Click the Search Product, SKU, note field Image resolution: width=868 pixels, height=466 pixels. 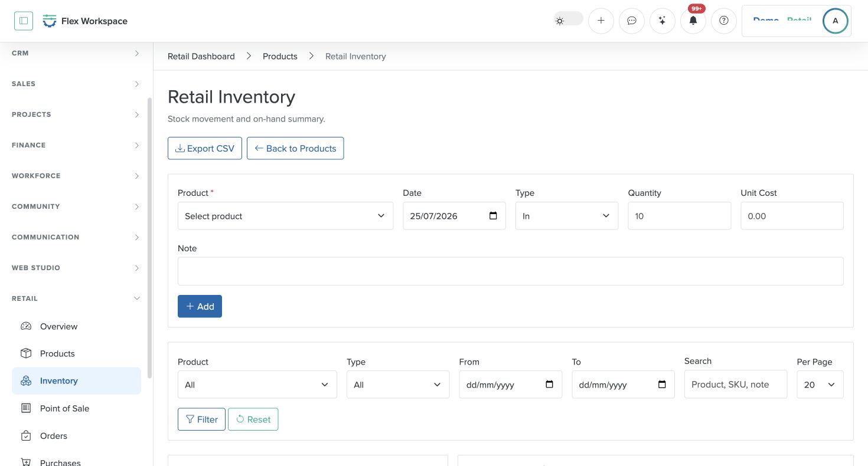(x=736, y=384)
